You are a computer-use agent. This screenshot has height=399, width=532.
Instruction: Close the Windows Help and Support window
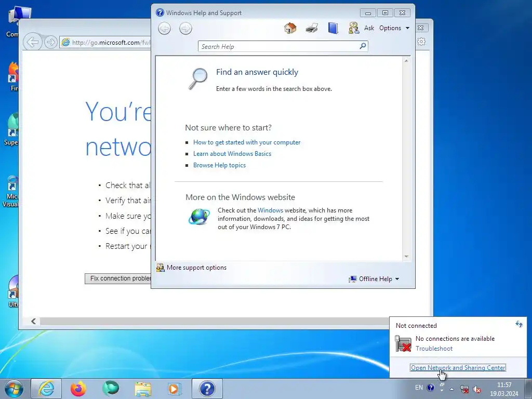click(403, 13)
